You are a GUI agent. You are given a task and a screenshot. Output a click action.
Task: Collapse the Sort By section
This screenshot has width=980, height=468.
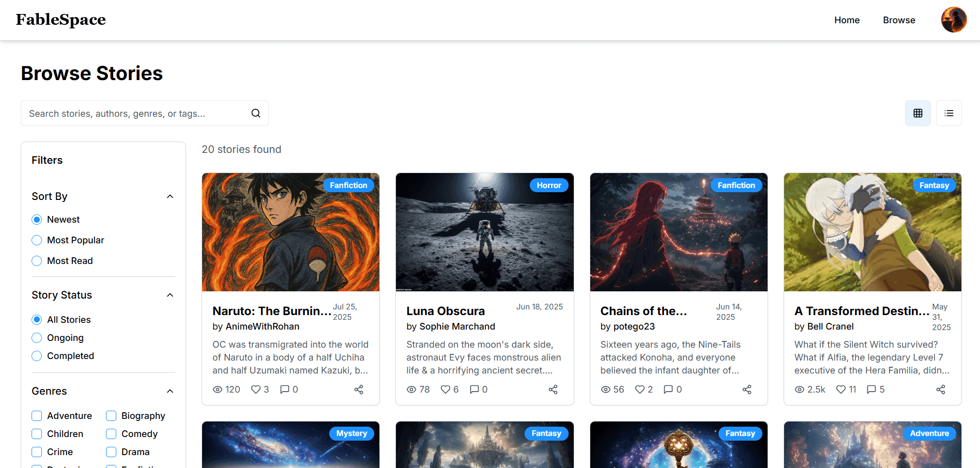click(170, 196)
